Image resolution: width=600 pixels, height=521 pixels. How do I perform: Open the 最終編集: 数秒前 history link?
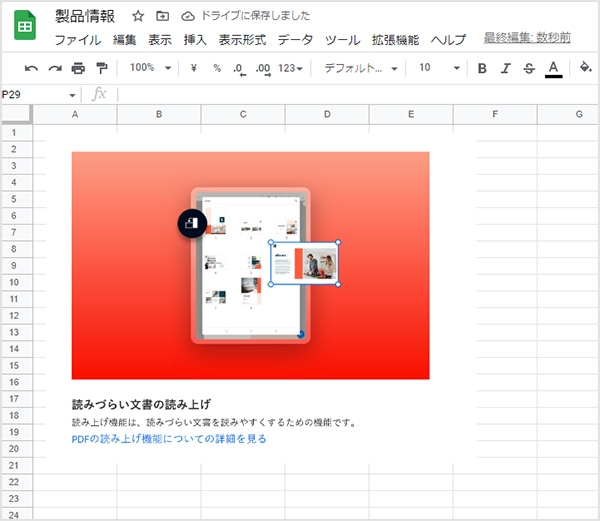pos(527,37)
